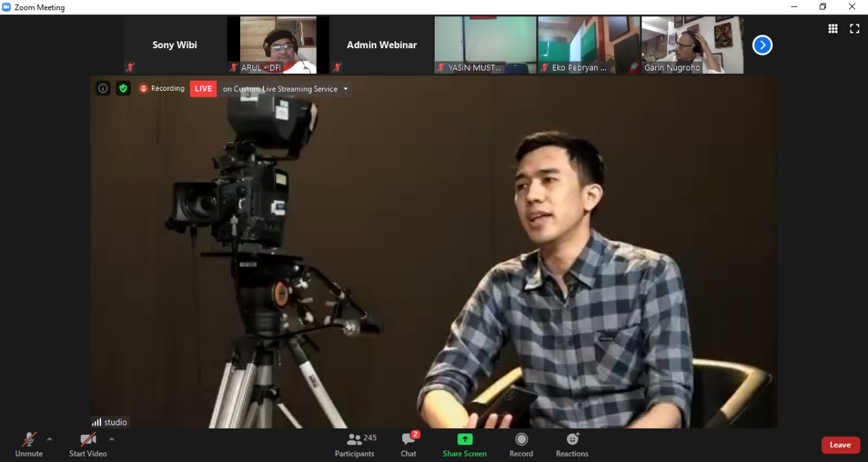Click the red LIVE badge

click(203, 89)
